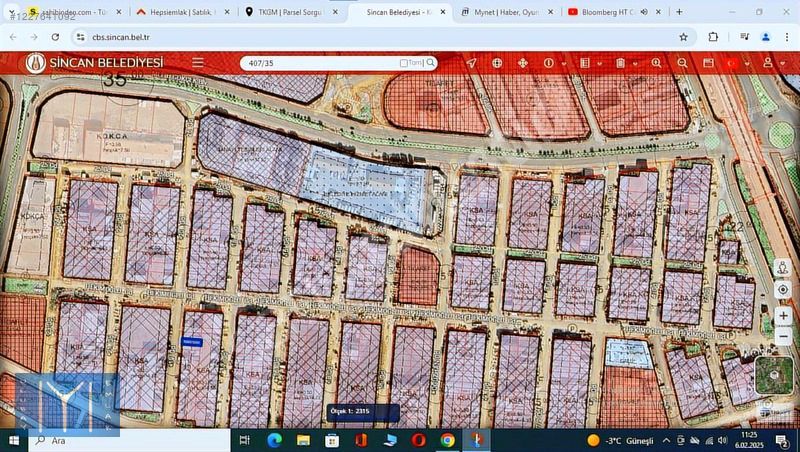Select the globe full-extent icon
This screenshot has width=800, height=452.
(x=497, y=63)
